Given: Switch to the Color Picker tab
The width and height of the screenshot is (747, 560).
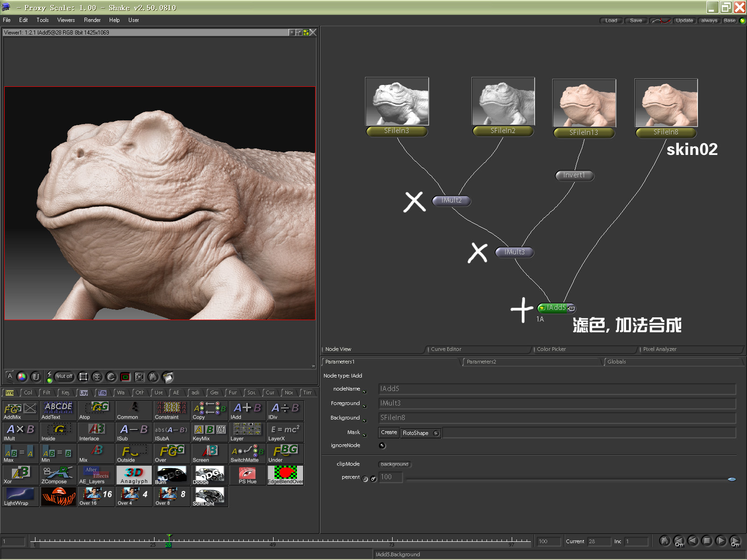Looking at the screenshot, I should 585,349.
